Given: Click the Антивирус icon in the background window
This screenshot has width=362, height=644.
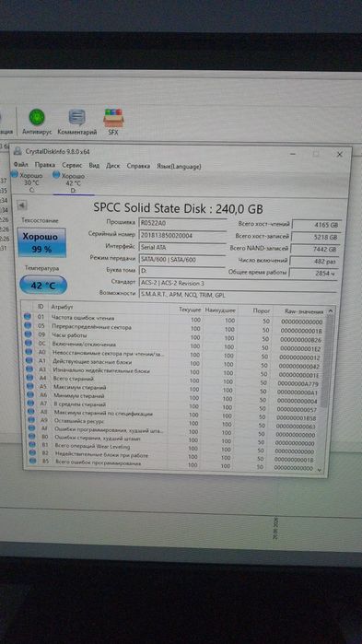Looking at the screenshot, I should tap(37, 117).
